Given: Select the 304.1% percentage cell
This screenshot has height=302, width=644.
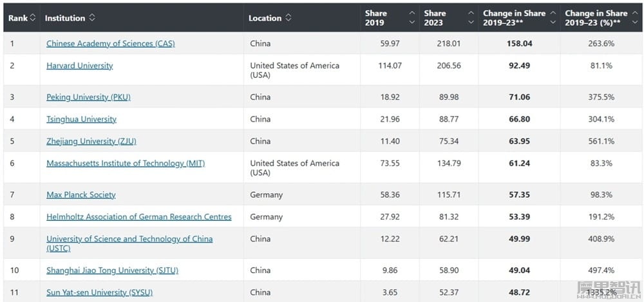Looking at the screenshot, I should pos(601,119).
